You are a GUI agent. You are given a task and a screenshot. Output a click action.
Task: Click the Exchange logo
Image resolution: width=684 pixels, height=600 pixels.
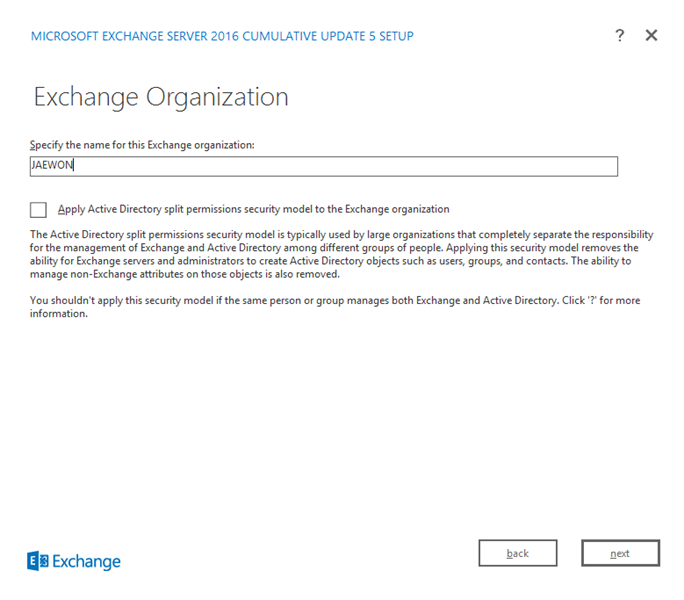(x=74, y=561)
